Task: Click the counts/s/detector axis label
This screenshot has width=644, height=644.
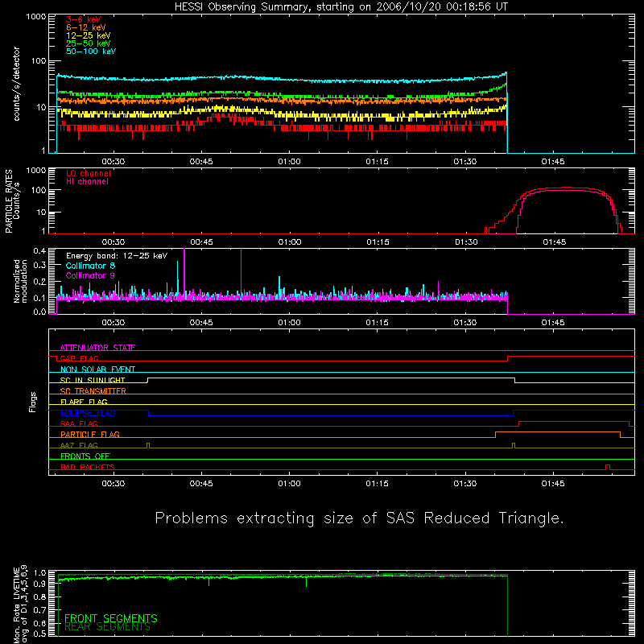Action: coord(17,84)
